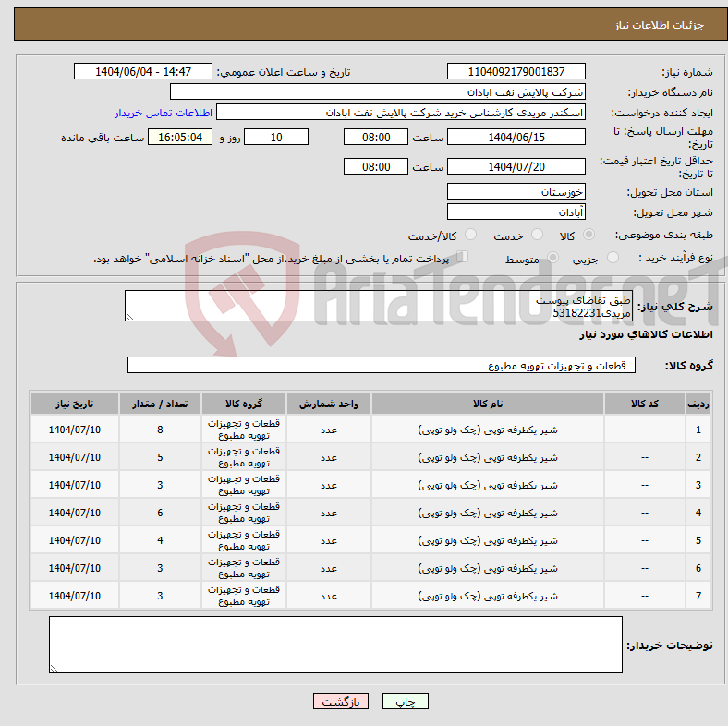The height and width of the screenshot is (726, 728).
Task: Click the item name in row 7
Action: click(488, 596)
